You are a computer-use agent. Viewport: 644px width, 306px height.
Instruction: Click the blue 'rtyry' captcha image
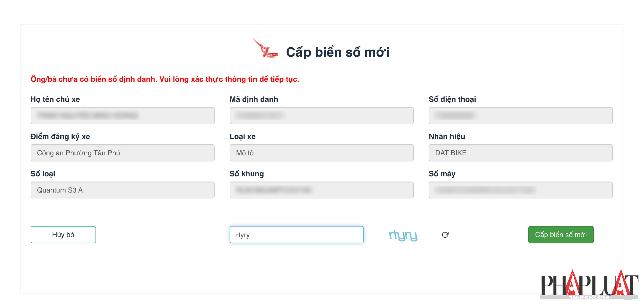(403, 235)
